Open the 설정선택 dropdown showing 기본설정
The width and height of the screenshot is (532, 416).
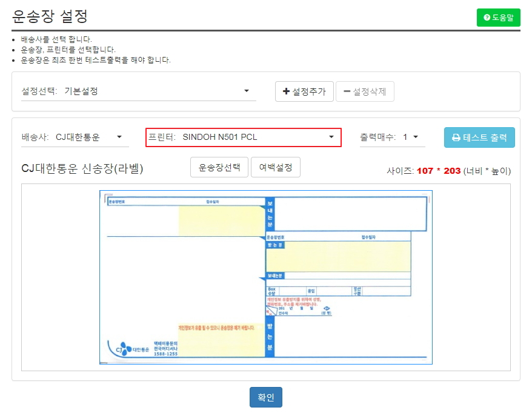pyautogui.click(x=138, y=91)
